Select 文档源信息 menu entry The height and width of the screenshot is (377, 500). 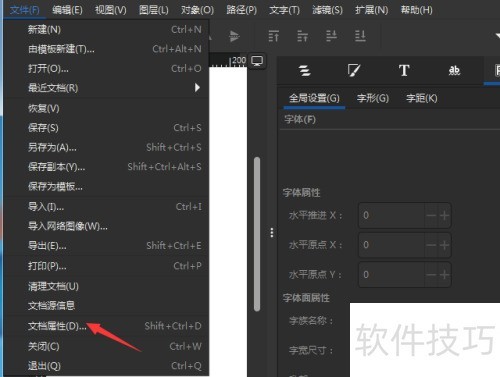click(107, 305)
